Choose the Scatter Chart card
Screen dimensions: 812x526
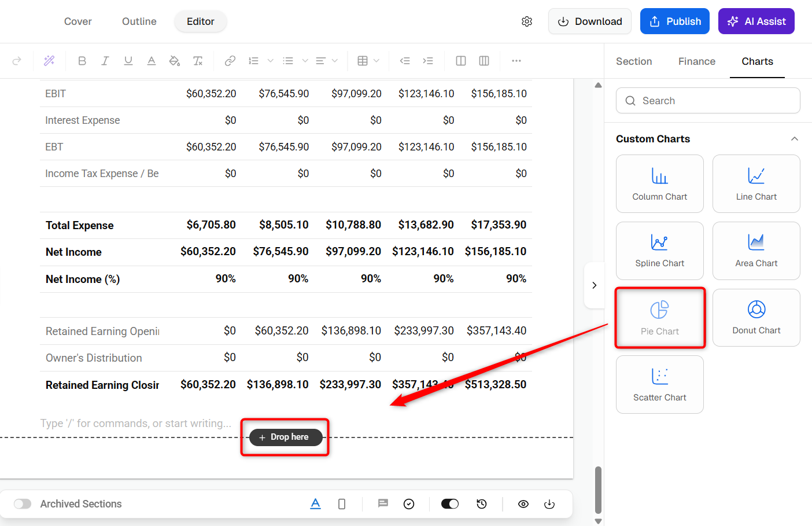point(660,384)
